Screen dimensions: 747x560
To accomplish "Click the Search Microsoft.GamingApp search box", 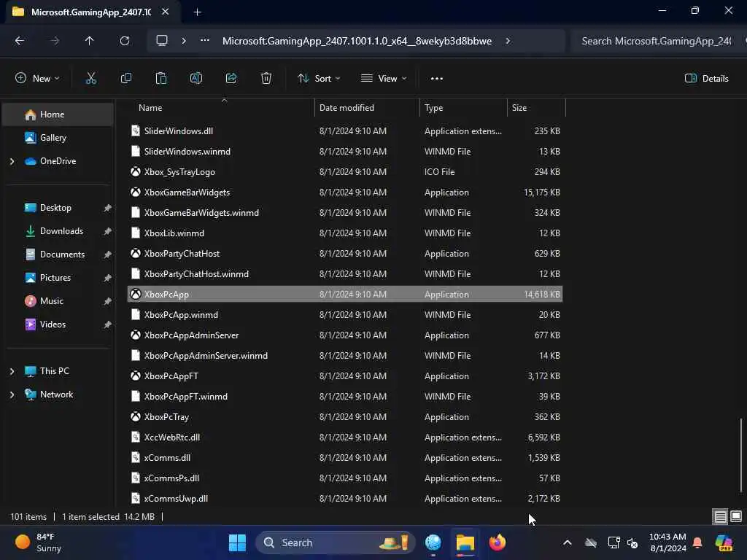I will (x=659, y=41).
